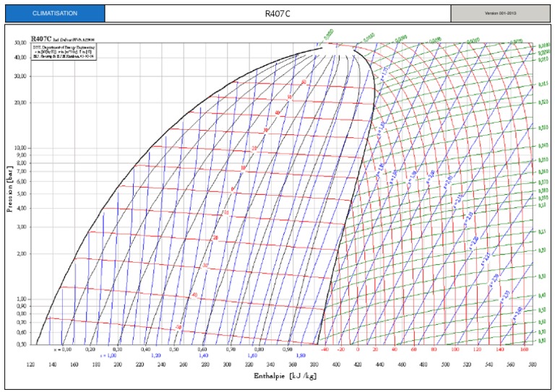Click the blue 1,80 entropy label below chart
This screenshot has height=392, width=555.
pos(301,356)
